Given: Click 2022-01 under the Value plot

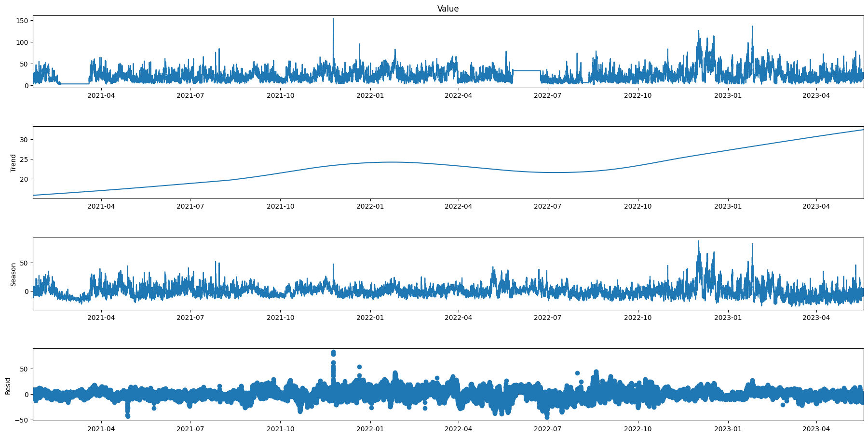Looking at the screenshot, I should click(x=370, y=95).
